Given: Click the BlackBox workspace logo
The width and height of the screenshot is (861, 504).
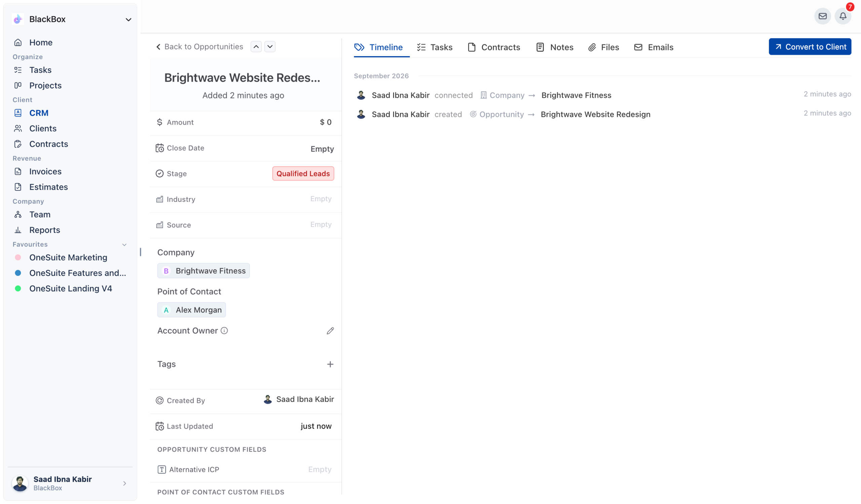Looking at the screenshot, I should [18, 19].
